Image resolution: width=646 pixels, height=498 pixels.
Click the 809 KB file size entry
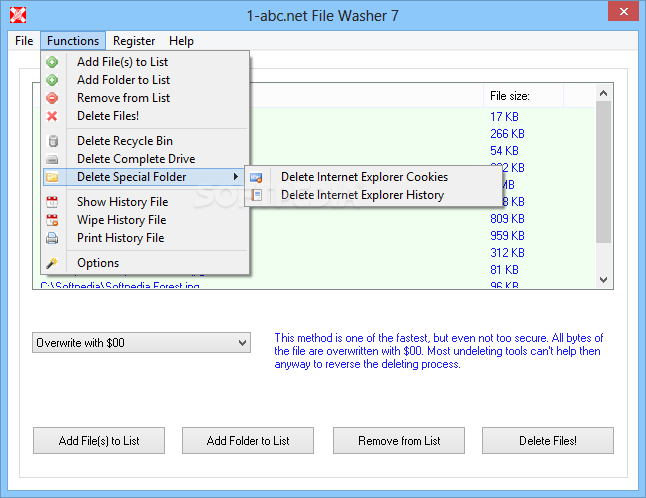coord(507,219)
